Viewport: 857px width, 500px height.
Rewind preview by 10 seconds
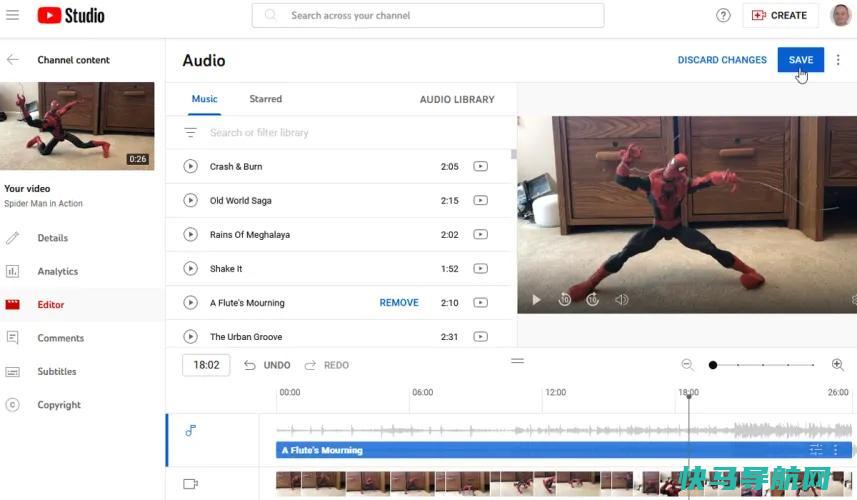tap(565, 299)
